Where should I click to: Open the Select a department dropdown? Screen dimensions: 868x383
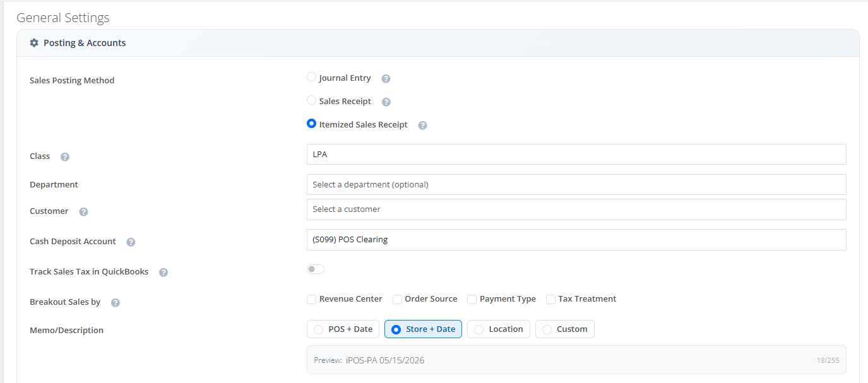(x=576, y=185)
